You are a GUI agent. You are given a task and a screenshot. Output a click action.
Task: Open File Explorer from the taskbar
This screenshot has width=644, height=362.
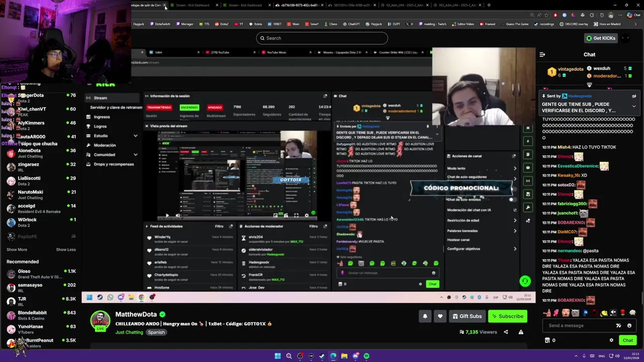pos(344,356)
